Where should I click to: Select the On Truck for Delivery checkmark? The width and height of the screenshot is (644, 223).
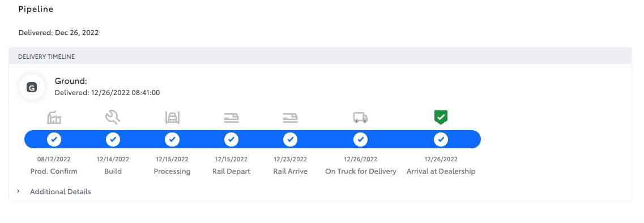361,140
